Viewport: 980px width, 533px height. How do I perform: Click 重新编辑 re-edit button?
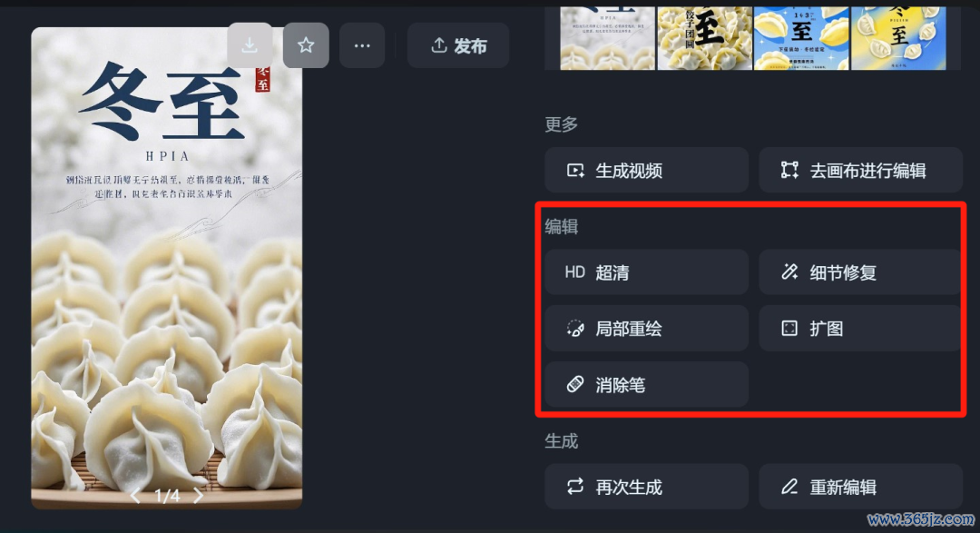click(x=860, y=487)
